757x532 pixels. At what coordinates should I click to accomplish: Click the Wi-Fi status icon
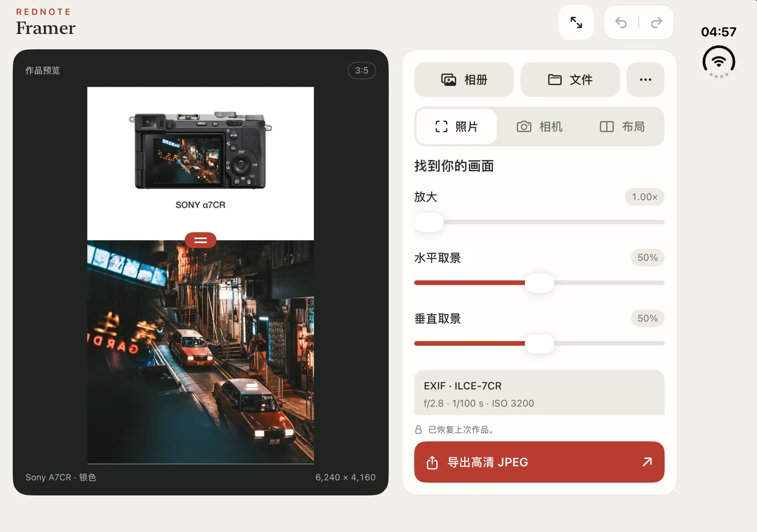719,62
